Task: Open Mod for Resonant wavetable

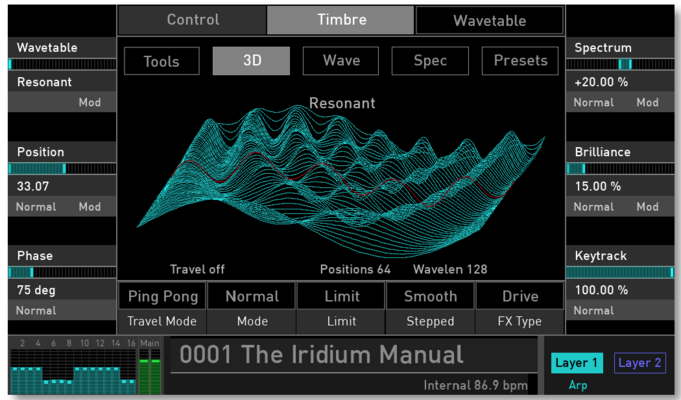Action: point(89,102)
